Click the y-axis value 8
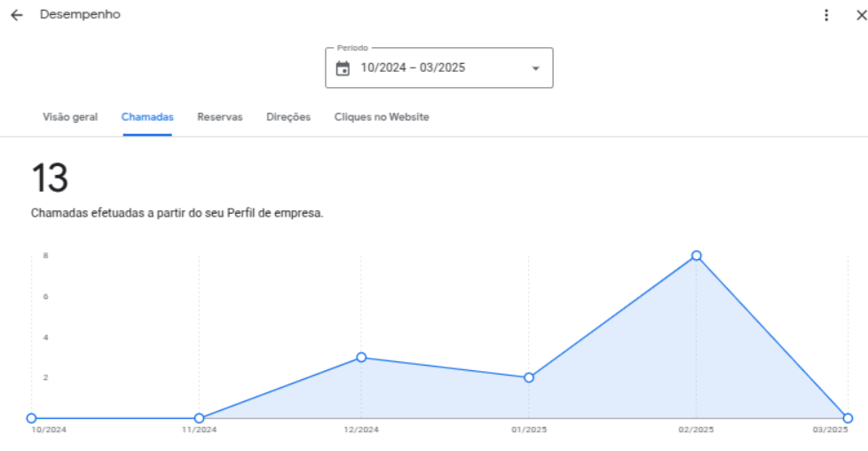868x451 pixels. tap(46, 256)
